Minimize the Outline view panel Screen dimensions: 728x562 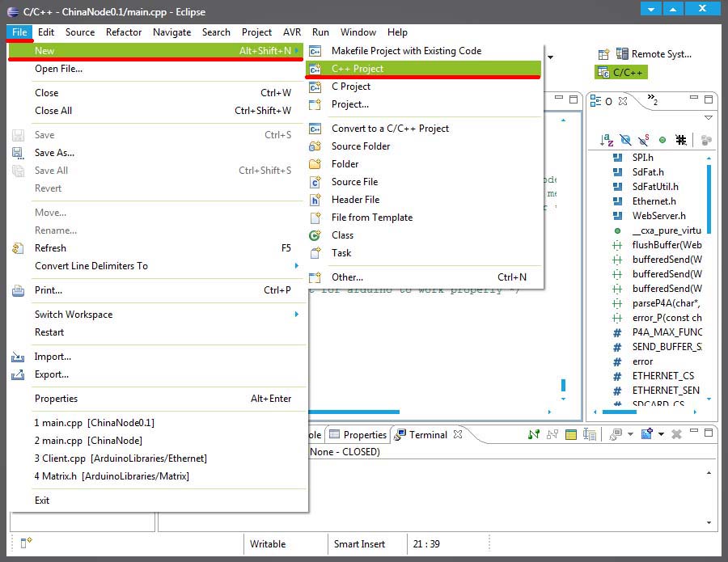click(694, 98)
